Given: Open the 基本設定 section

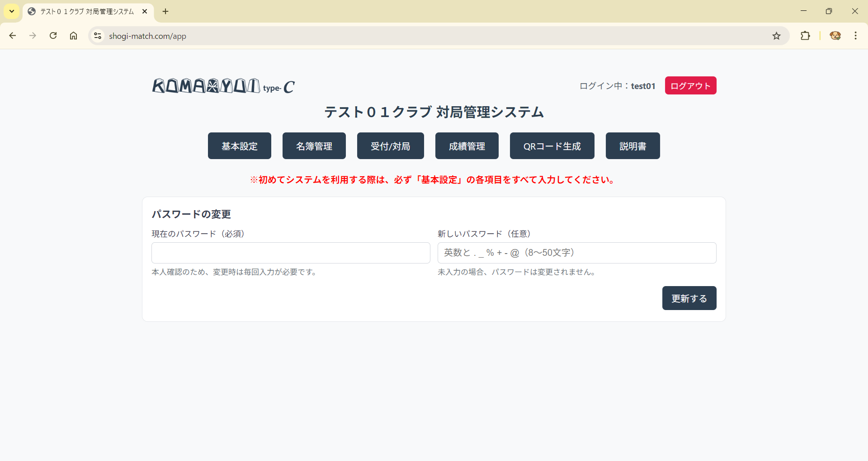Looking at the screenshot, I should point(239,146).
